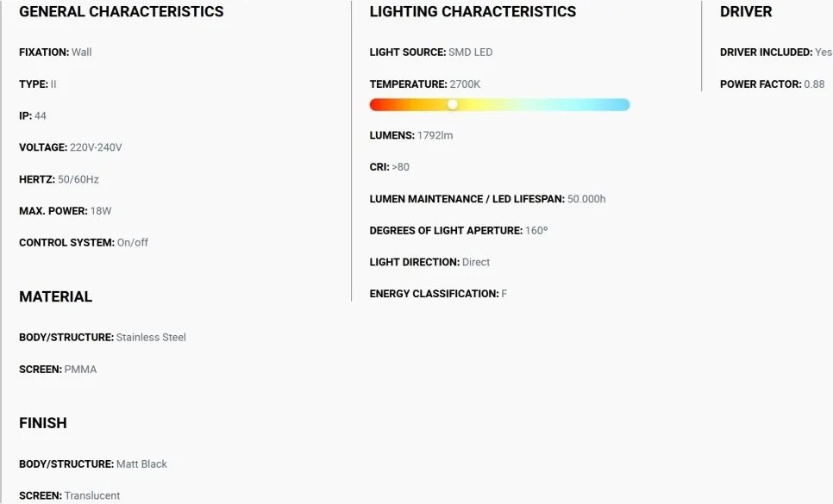Viewport: 833px width, 504px height.
Task: Click the Finish section heading
Action: [x=43, y=423]
